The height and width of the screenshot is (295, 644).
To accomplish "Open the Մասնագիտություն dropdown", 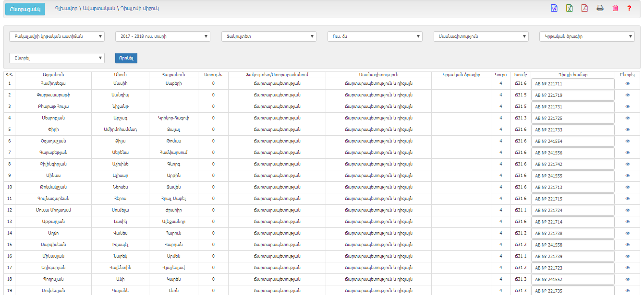I will pyautogui.click(x=481, y=36).
